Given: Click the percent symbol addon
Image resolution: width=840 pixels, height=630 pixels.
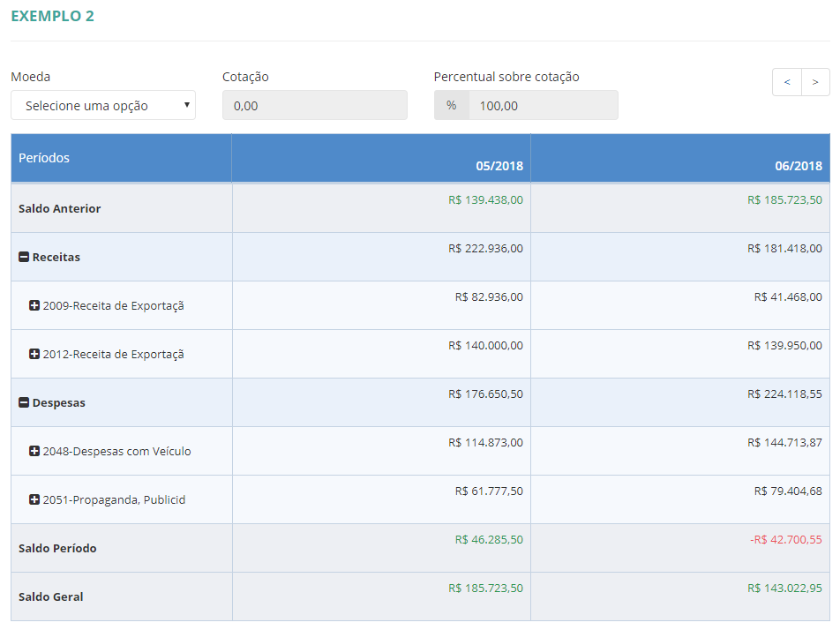Looking at the screenshot, I should click(452, 105).
